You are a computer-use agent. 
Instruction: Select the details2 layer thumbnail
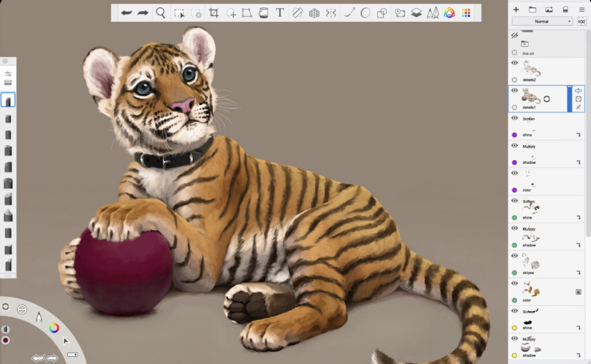pyautogui.click(x=531, y=69)
